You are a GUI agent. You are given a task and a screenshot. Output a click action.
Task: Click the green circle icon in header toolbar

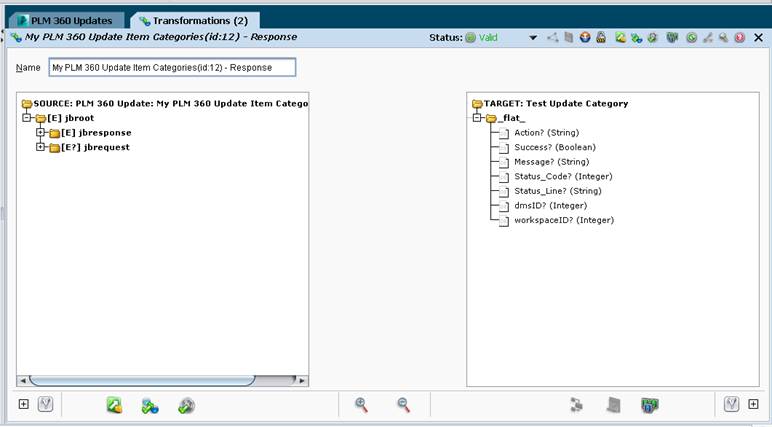tap(692, 37)
